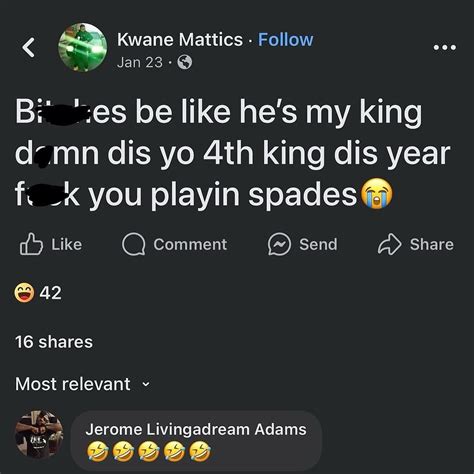Click the thumbs-up Like icon
Image resolution: width=474 pixels, height=474 pixels.
[x=31, y=244]
